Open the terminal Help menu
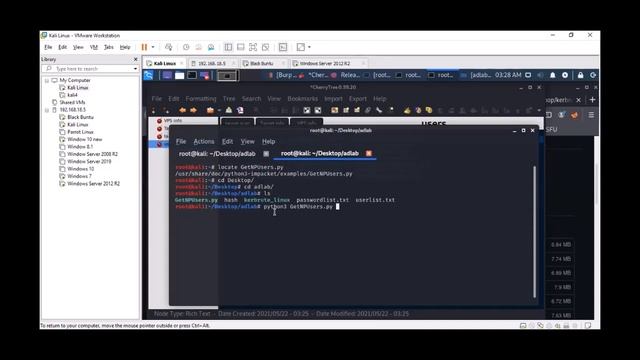Image resolution: width=640 pixels, height=360 pixels. point(268,142)
